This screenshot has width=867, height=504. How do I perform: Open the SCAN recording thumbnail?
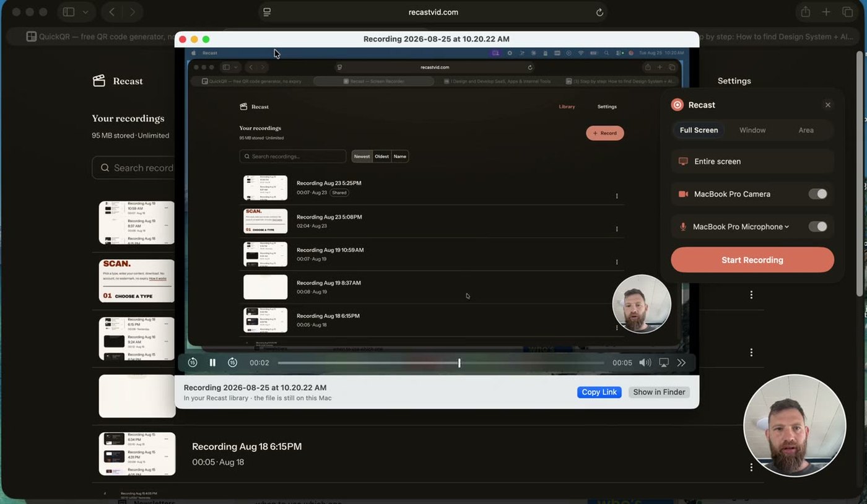point(137,281)
